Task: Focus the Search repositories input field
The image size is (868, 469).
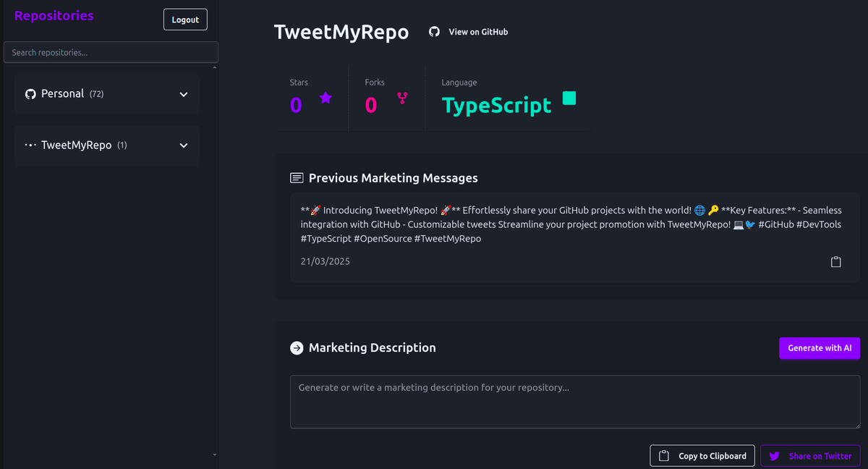Action: pos(111,52)
